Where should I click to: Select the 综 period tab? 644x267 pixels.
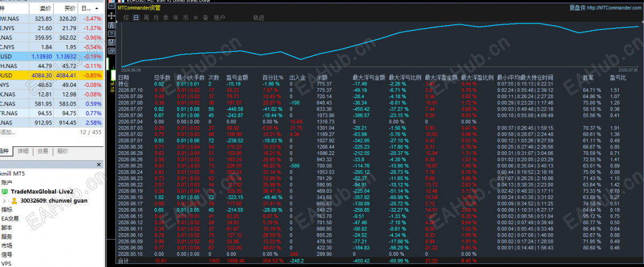pos(126,18)
